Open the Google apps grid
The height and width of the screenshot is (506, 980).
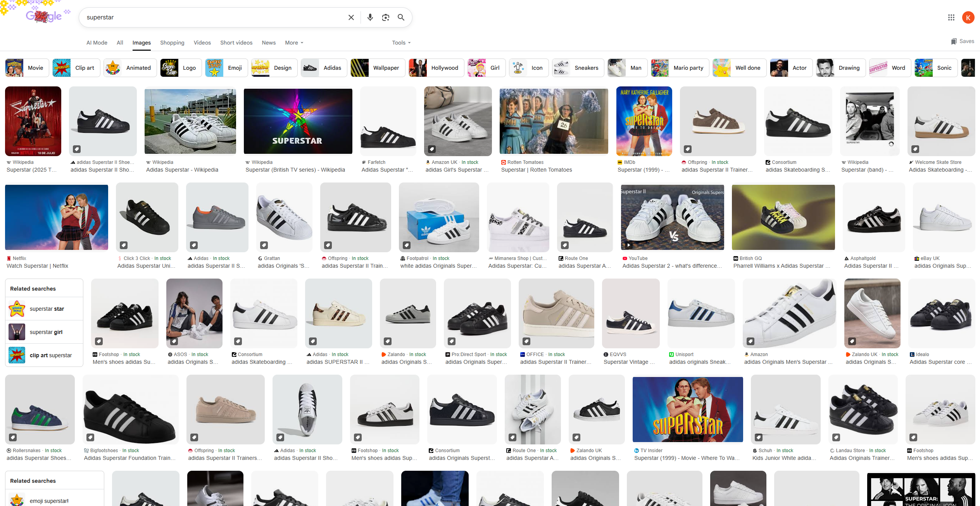point(951,17)
